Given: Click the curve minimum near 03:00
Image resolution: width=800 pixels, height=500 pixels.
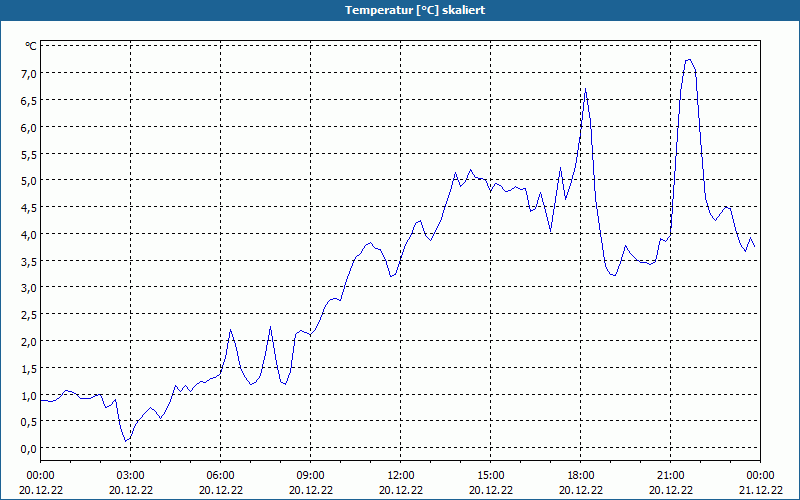Looking at the screenshot, I should pos(126,441).
